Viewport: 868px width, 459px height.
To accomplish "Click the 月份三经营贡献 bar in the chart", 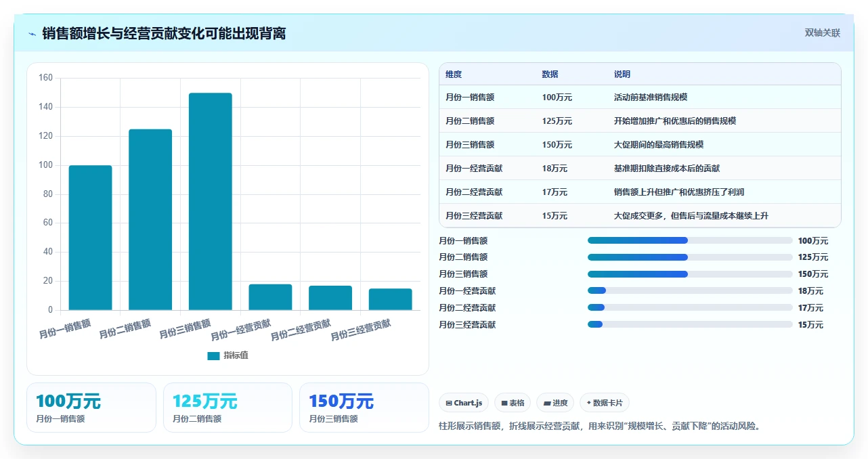I will pos(390,299).
